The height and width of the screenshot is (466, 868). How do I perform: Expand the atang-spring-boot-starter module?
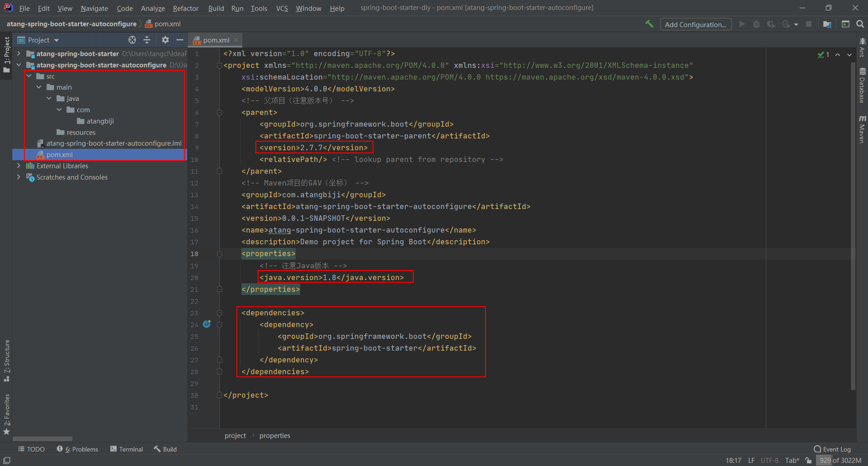pyautogui.click(x=19, y=53)
